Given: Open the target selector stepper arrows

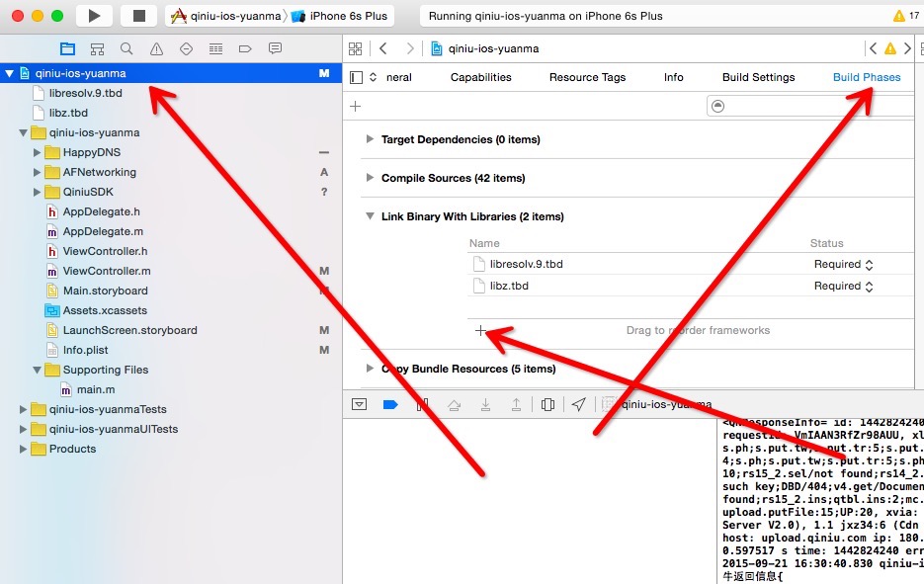Looking at the screenshot, I should pyautogui.click(x=373, y=77).
